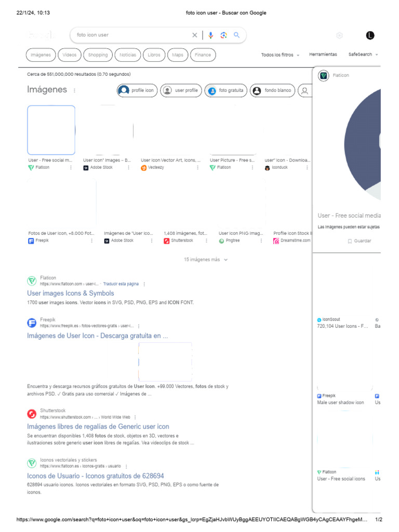Expand the Todos los filtros dropdown
Image resolution: width=399 pixels, height=532 pixels.
pyautogui.click(x=280, y=55)
